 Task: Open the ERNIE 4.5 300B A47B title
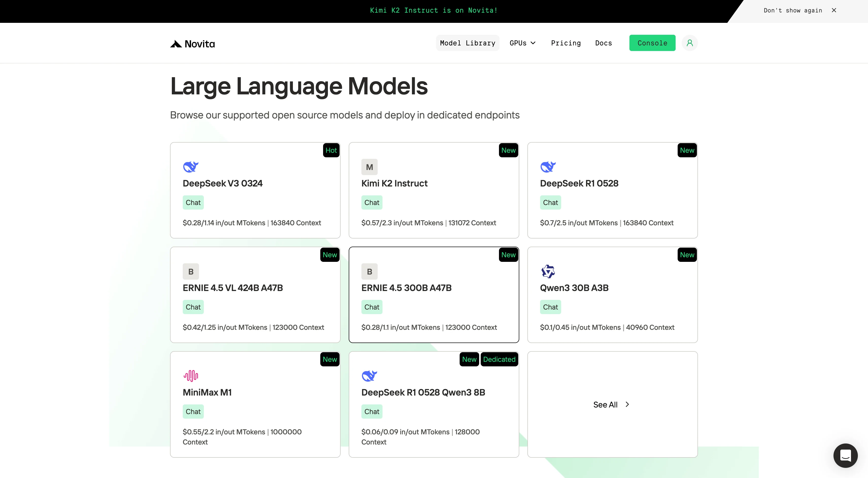tap(406, 288)
